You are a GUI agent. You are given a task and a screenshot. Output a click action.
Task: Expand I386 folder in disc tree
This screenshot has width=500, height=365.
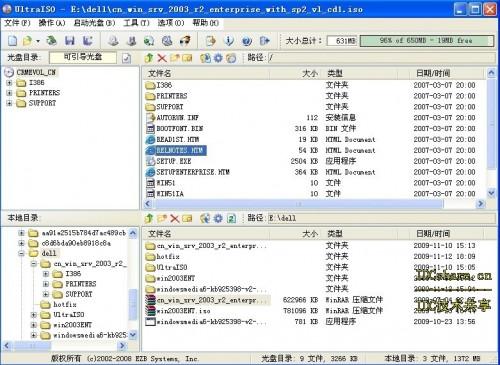pos(9,83)
